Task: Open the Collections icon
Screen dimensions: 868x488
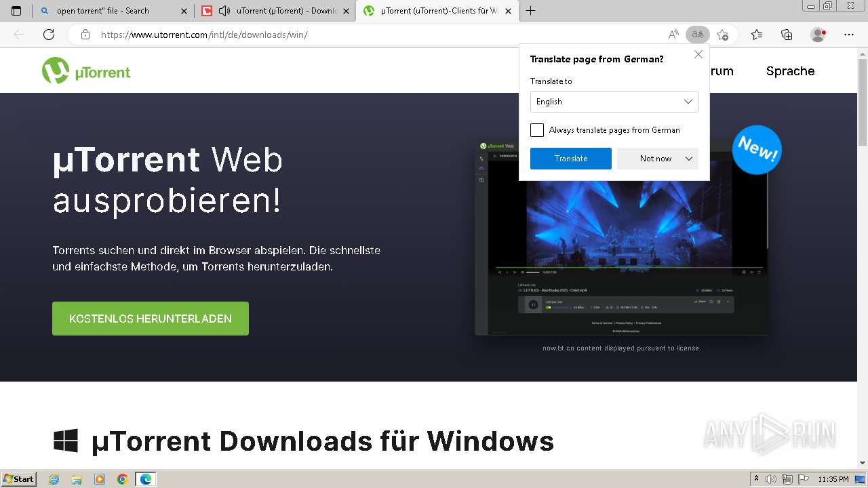Action: pos(787,35)
